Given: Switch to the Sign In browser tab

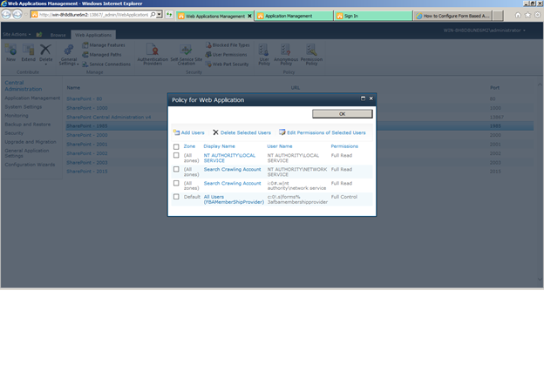Looking at the screenshot, I should [x=373, y=16].
